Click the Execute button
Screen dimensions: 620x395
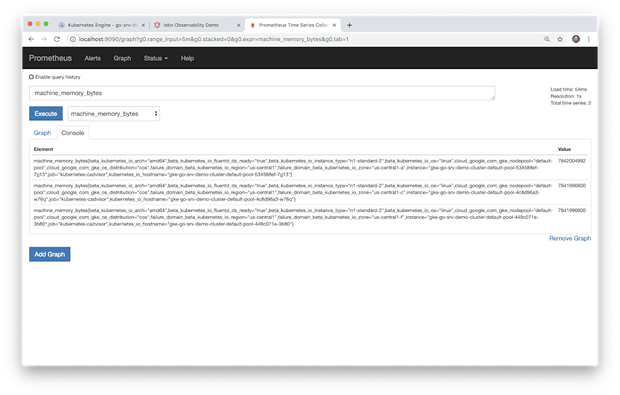point(46,113)
